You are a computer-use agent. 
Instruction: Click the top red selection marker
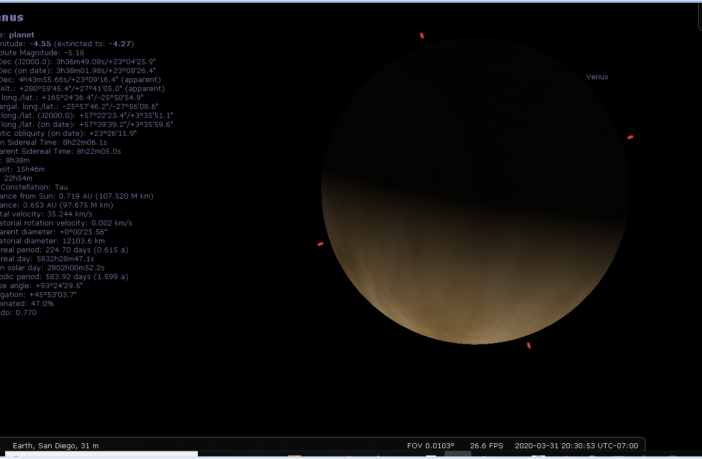422,36
